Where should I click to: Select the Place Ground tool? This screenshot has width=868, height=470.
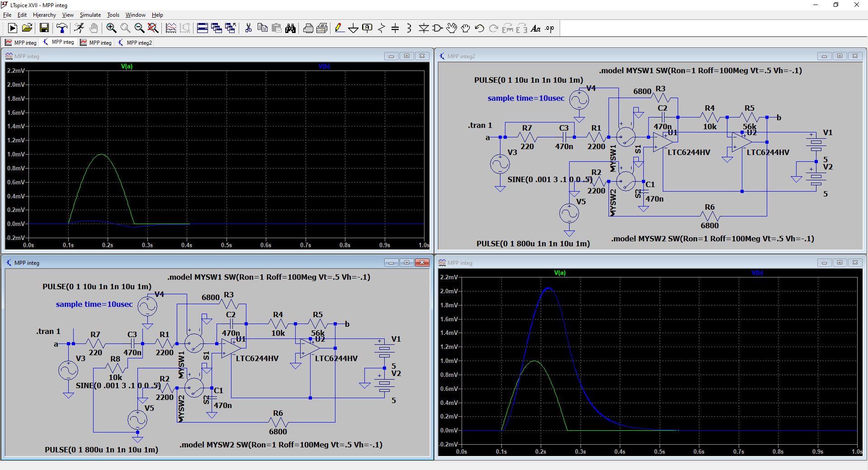pos(353,28)
